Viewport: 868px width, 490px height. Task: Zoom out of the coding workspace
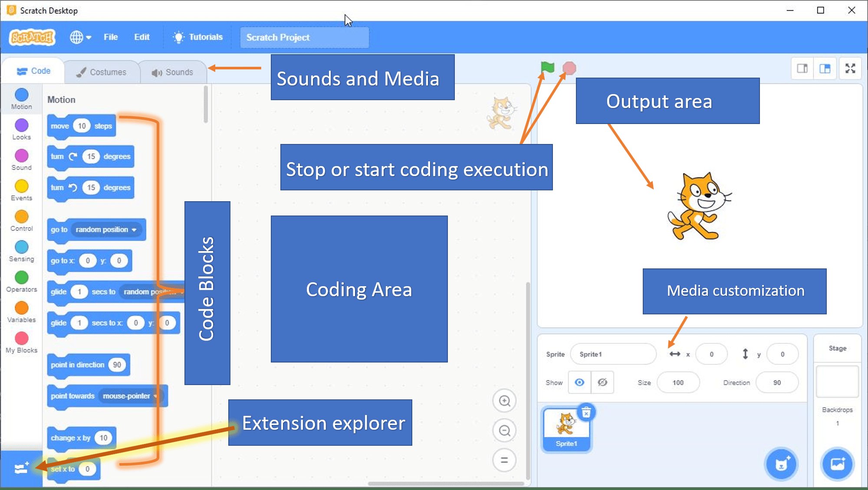click(504, 431)
